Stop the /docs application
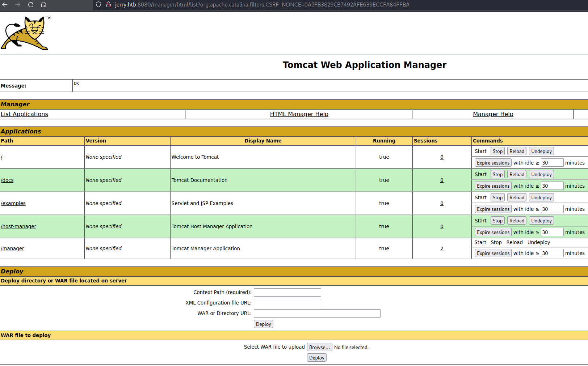The width and height of the screenshot is (588, 366). click(x=497, y=174)
